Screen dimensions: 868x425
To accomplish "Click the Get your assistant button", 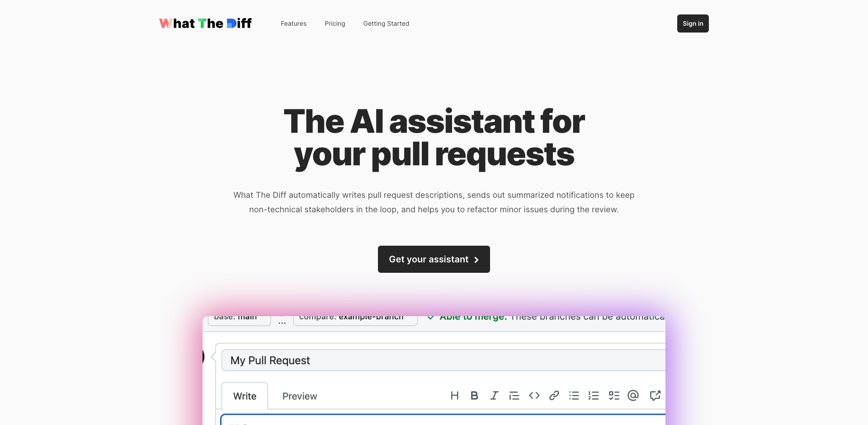I will pos(434,259).
